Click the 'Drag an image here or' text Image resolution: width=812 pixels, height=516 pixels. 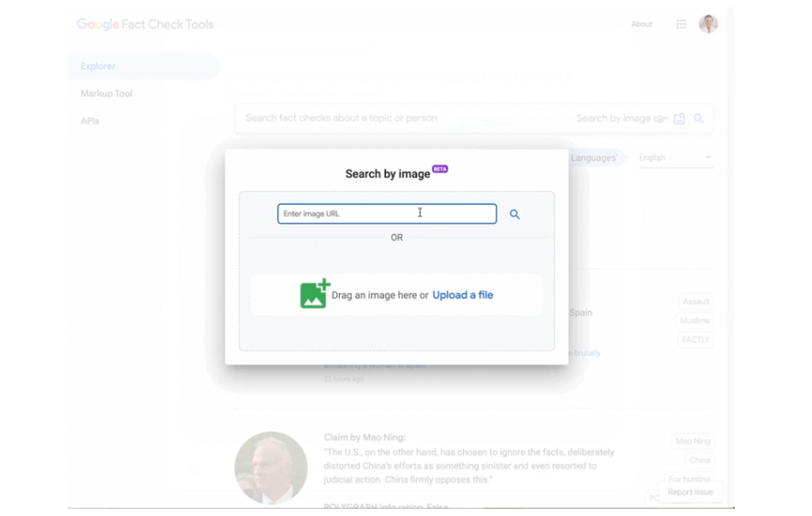(379, 295)
